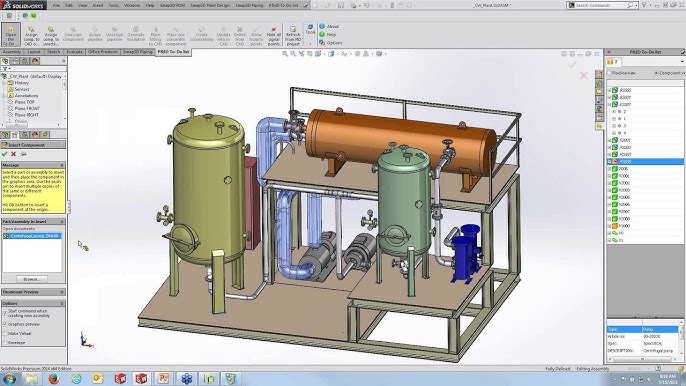Open the Tools dropdown arrow in toolbar
686x386 pixels.
pyautogui.click(x=310, y=43)
